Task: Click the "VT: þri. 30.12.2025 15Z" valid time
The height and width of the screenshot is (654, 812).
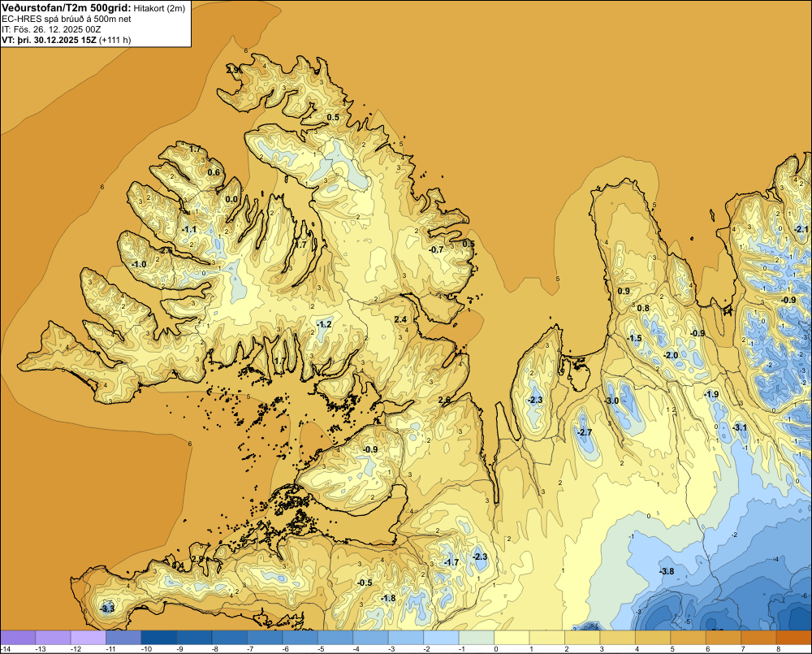Action: click(50, 39)
